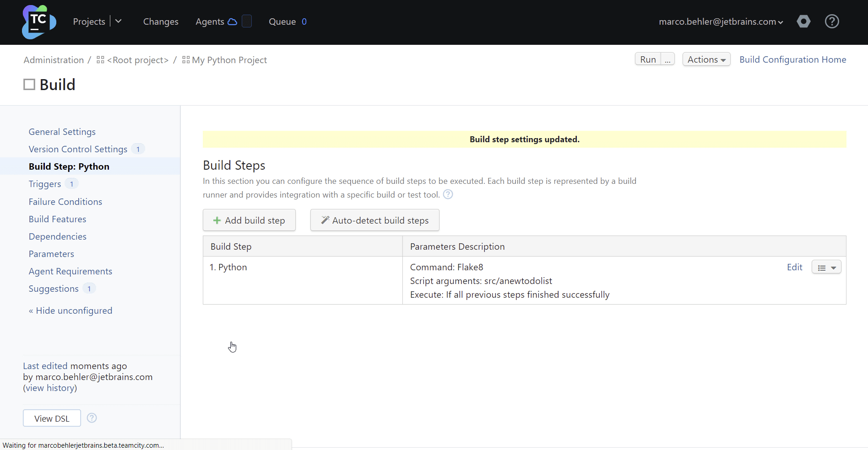Viewport: 868px width, 450px height.
Task: Open Version Control Settings in sidebar
Action: click(x=78, y=149)
